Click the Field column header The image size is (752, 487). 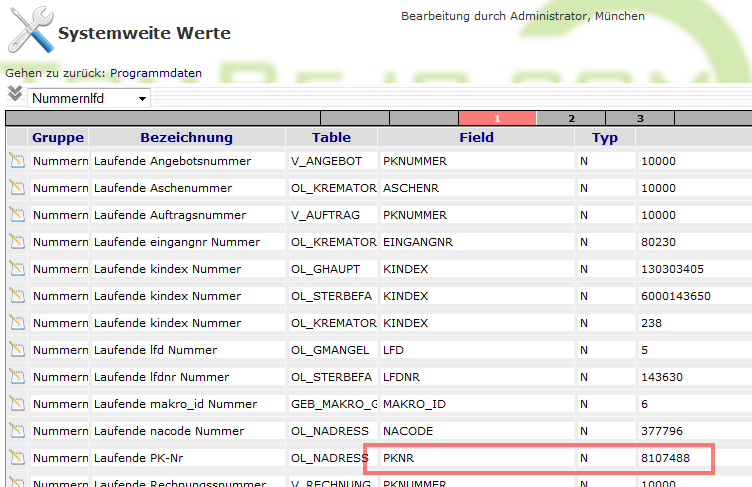(x=476, y=138)
